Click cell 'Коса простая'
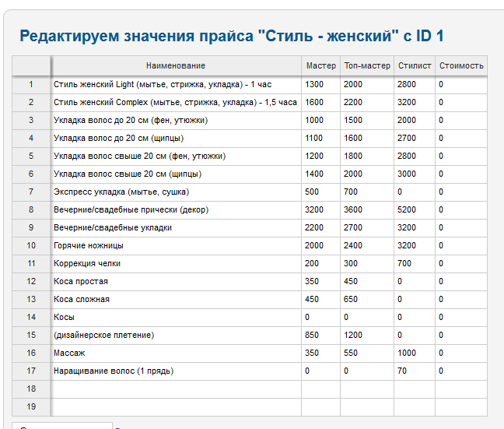Image resolution: width=504 pixels, height=429 pixels. click(x=176, y=282)
